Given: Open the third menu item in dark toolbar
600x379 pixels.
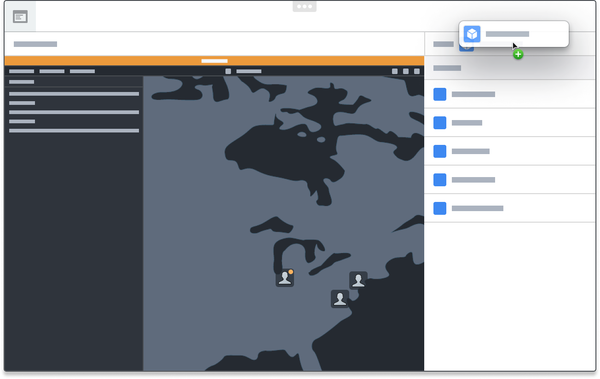Looking at the screenshot, I should point(82,71).
